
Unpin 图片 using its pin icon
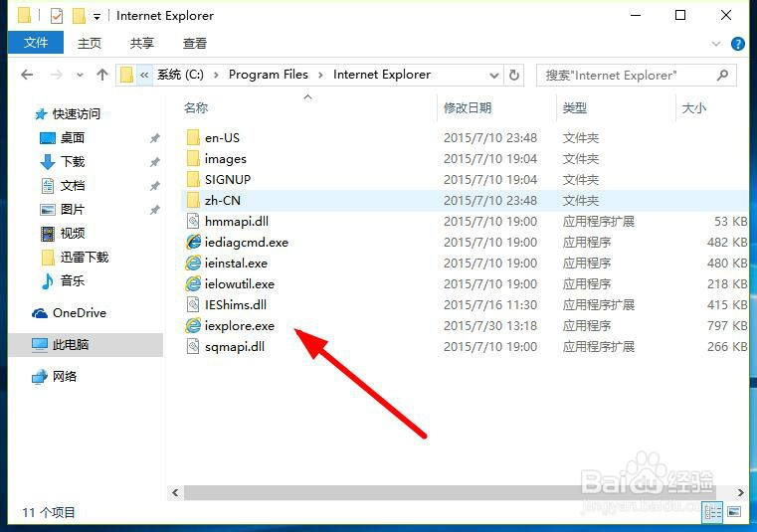154,210
